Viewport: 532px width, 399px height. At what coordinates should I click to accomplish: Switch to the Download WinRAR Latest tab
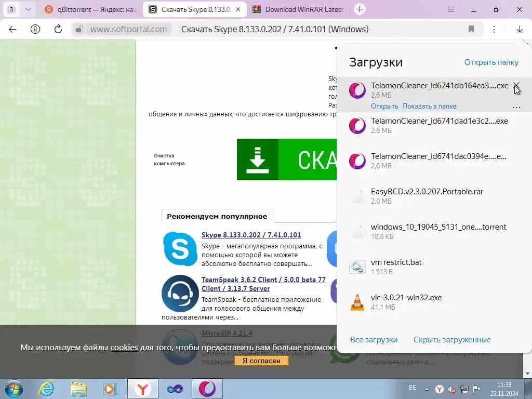tap(299, 9)
